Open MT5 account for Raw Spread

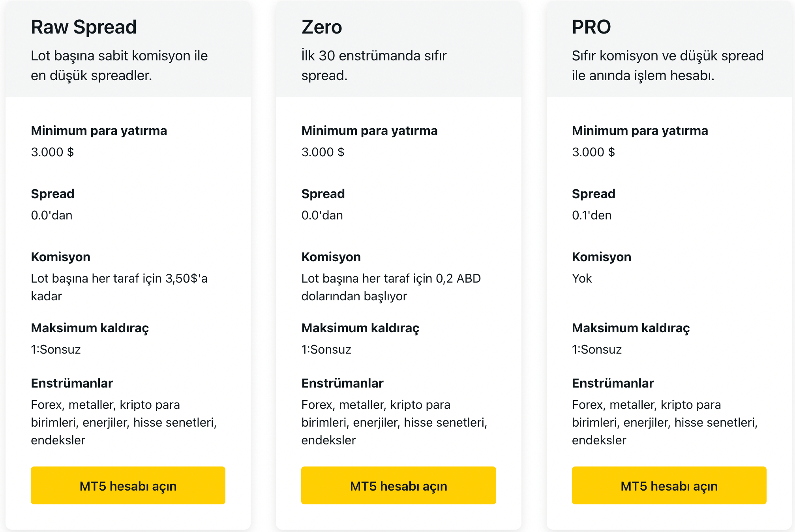(128, 485)
